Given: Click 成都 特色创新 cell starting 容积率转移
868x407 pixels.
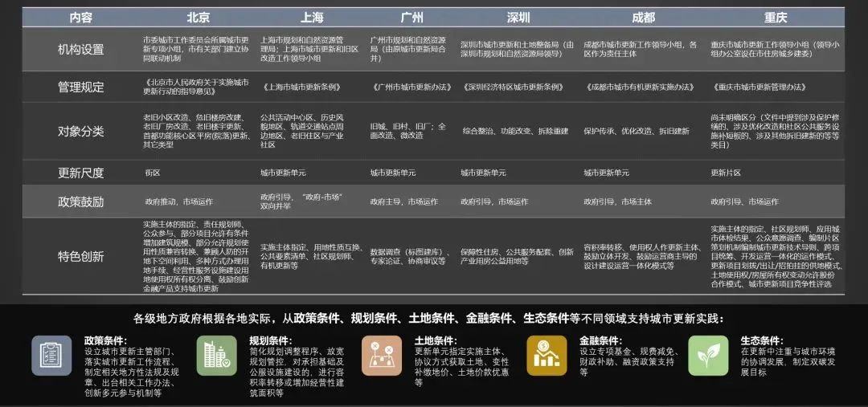Looking at the screenshot, I should [642, 256].
